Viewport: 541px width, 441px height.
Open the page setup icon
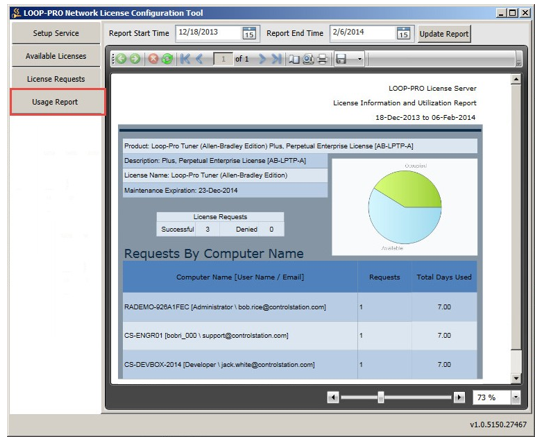[x=308, y=59]
